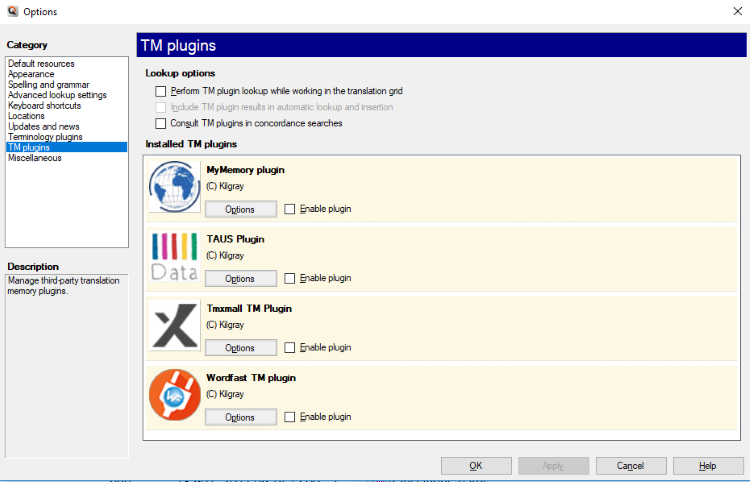The image size is (750, 482).
Task: Dismiss dialog with the Cancel button
Action: point(631,466)
